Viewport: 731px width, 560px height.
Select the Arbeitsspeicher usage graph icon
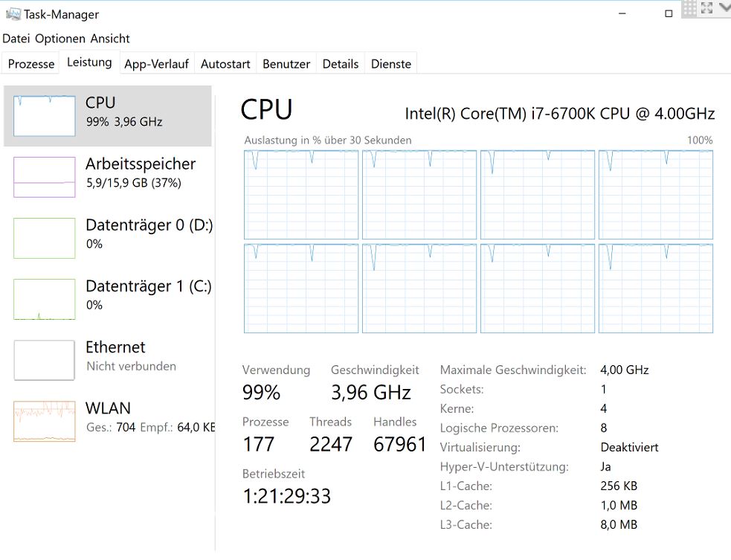point(45,177)
